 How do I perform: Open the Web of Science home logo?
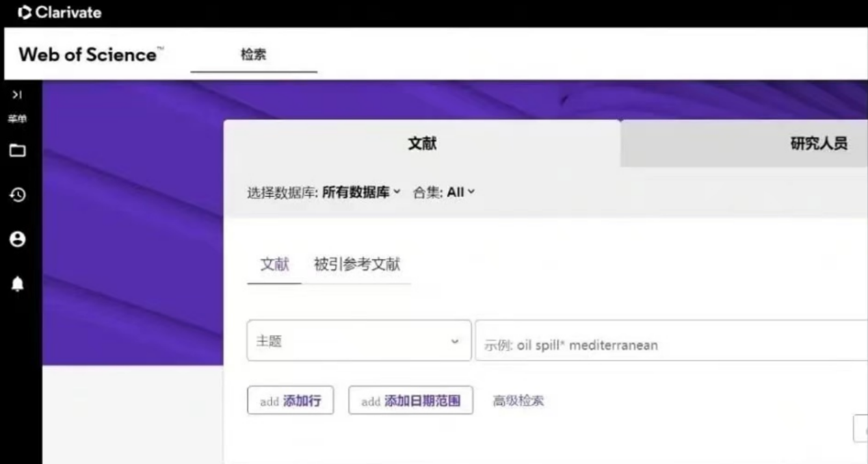(x=91, y=55)
